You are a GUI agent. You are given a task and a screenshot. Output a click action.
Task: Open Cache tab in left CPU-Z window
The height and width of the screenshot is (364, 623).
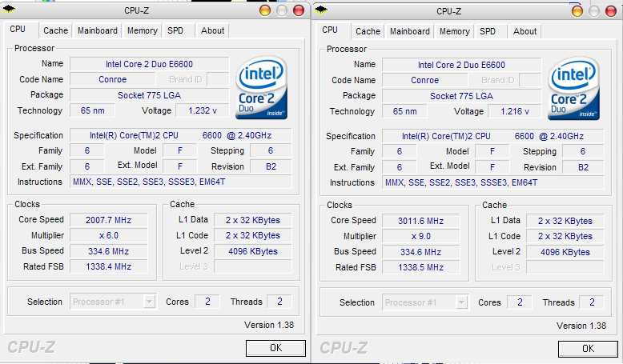point(55,30)
